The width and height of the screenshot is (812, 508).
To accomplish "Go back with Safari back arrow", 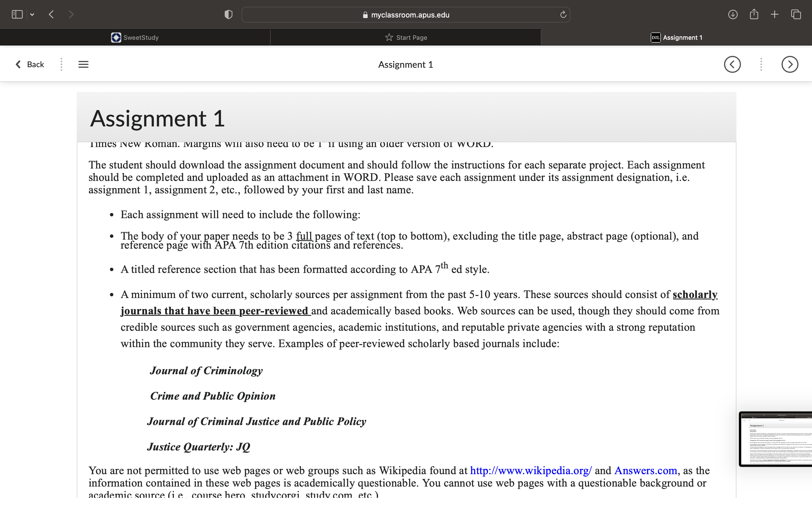I will tap(51, 14).
